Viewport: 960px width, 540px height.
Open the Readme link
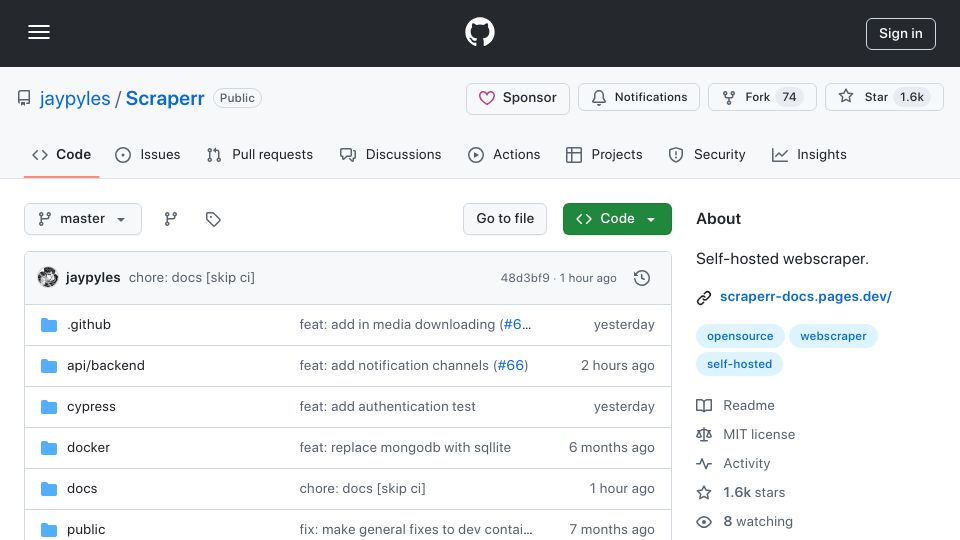pos(748,406)
